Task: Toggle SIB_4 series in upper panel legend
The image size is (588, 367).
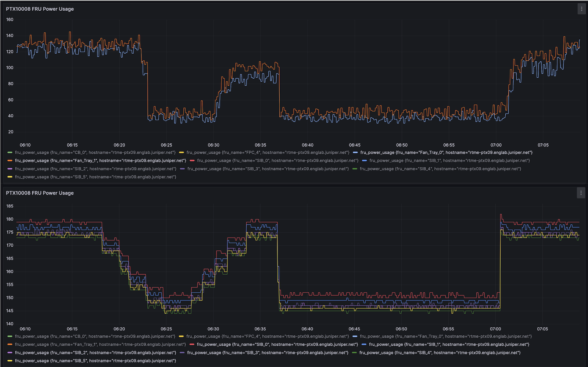Action: click(440, 168)
